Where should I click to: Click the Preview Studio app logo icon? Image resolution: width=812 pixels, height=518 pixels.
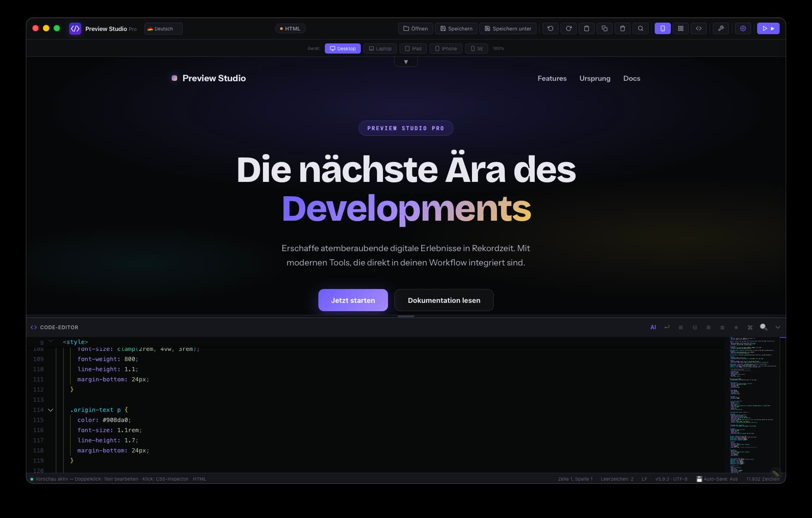click(75, 29)
